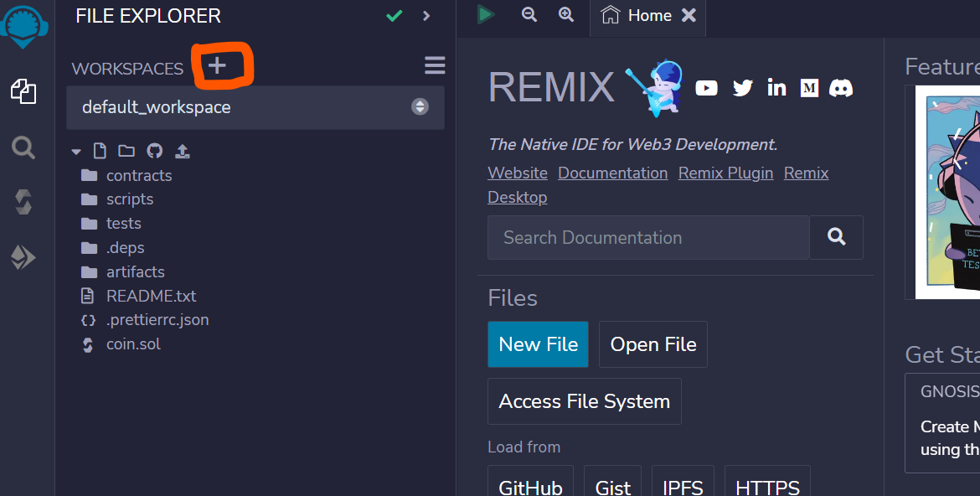Click the create new folder icon
The width and height of the screenshot is (980, 496).
(126, 152)
